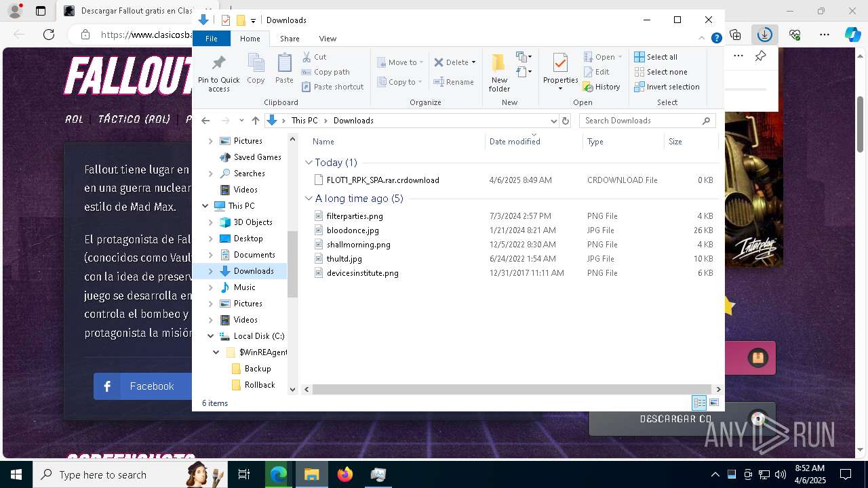Click Select none in ribbon
The height and width of the screenshot is (488, 868).
coord(660,72)
